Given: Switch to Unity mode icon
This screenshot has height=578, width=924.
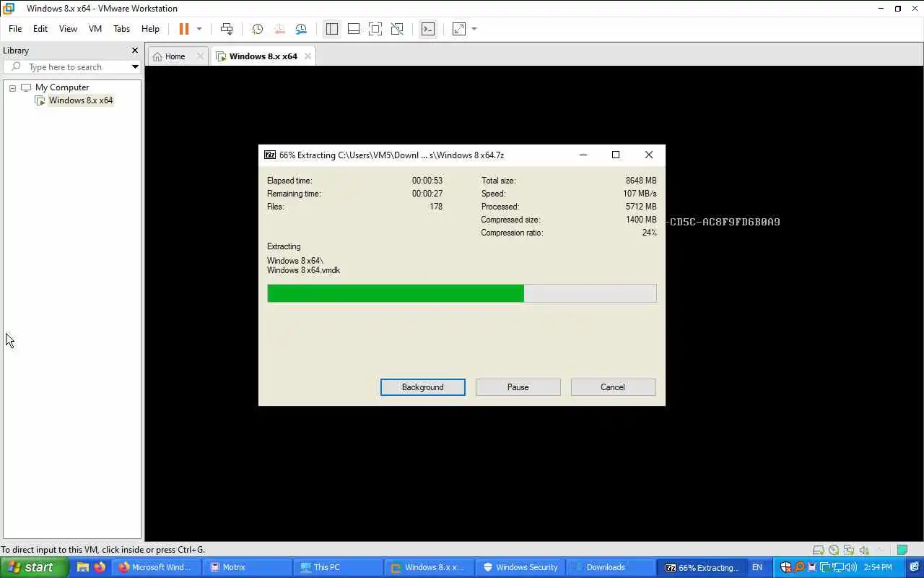Looking at the screenshot, I should tap(397, 29).
